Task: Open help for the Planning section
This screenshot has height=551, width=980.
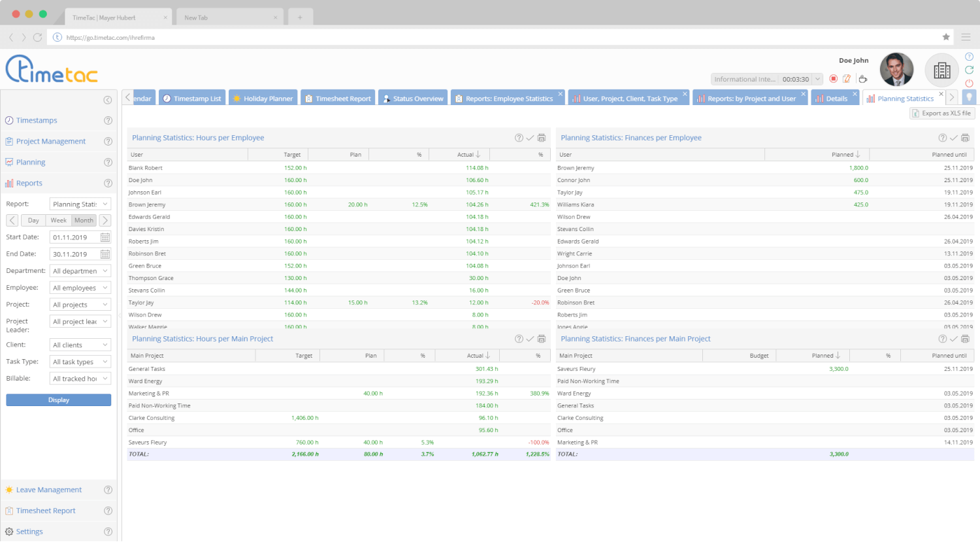Action: (x=108, y=162)
